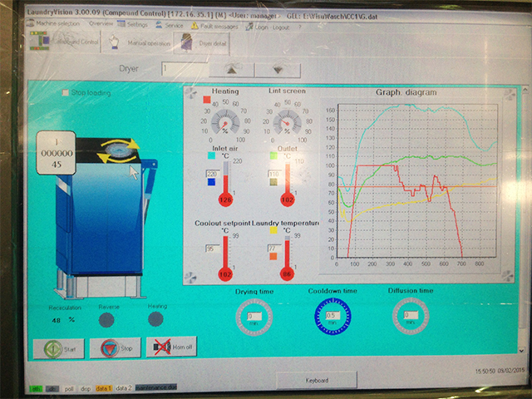Click the fan icon top-right of panel
Viewport: 532px width, 399px height.
pos(509,95)
